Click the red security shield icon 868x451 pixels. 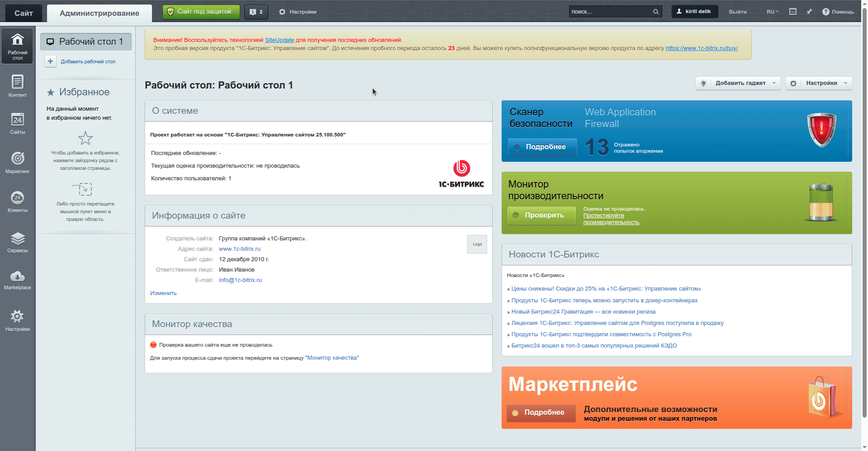point(821,130)
